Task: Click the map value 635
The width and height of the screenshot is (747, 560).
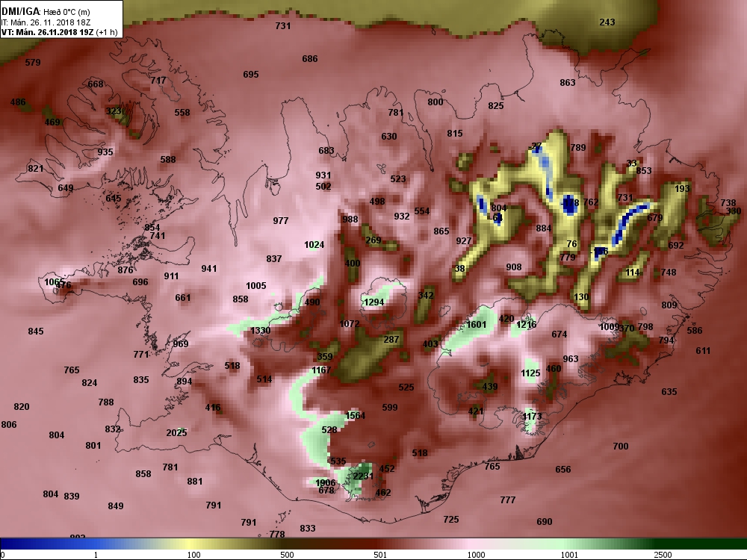Action: click(x=669, y=391)
